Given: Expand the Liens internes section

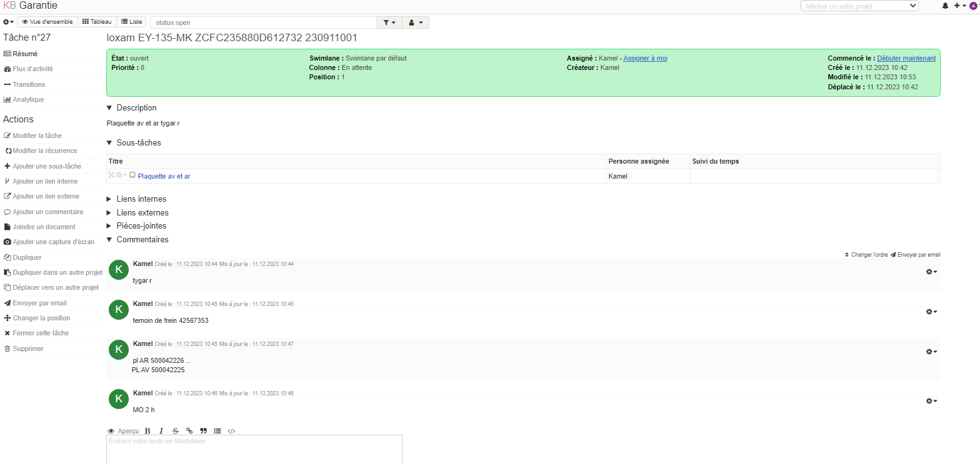Looking at the screenshot, I should tap(141, 199).
